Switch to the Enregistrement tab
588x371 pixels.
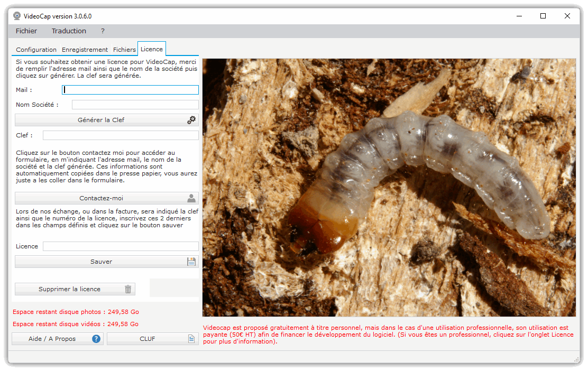click(x=85, y=50)
